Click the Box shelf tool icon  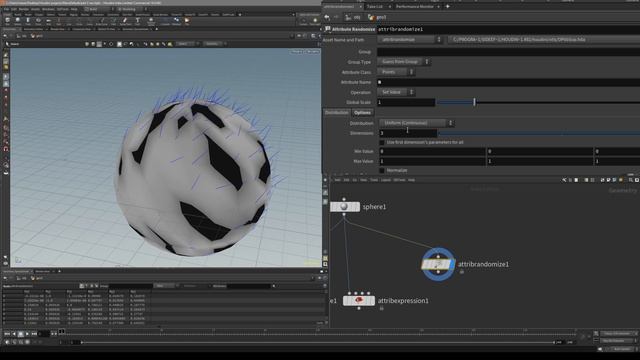[7, 20]
